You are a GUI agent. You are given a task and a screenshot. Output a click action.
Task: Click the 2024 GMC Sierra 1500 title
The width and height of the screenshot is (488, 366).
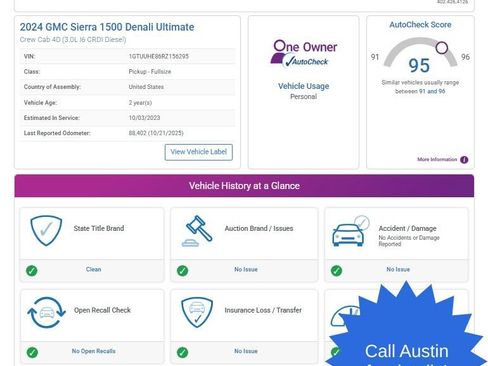coord(107,27)
